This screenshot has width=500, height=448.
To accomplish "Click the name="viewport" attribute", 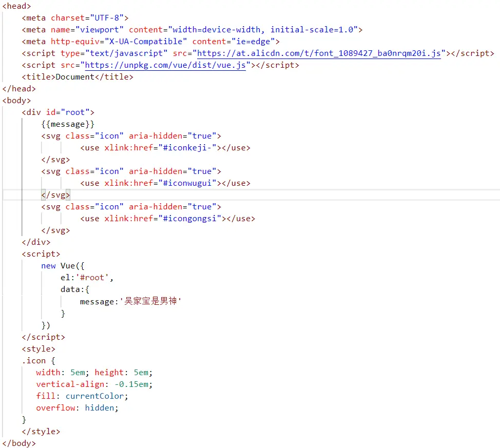I will pos(87,30).
